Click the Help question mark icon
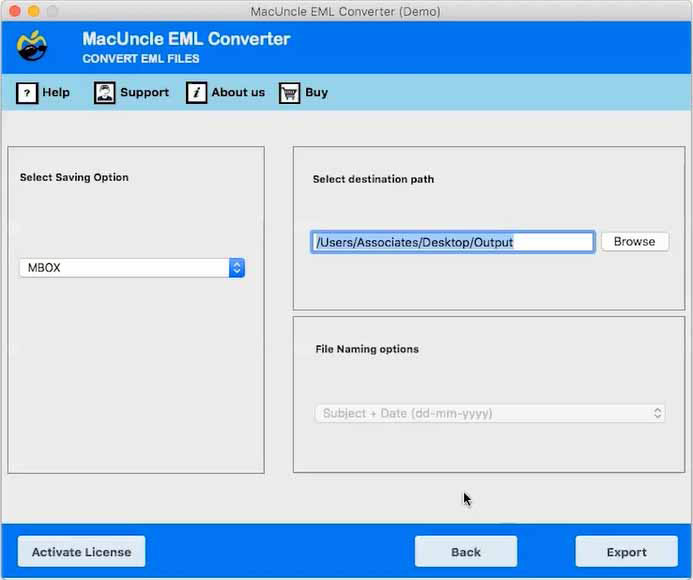The height and width of the screenshot is (580, 693). (27, 93)
